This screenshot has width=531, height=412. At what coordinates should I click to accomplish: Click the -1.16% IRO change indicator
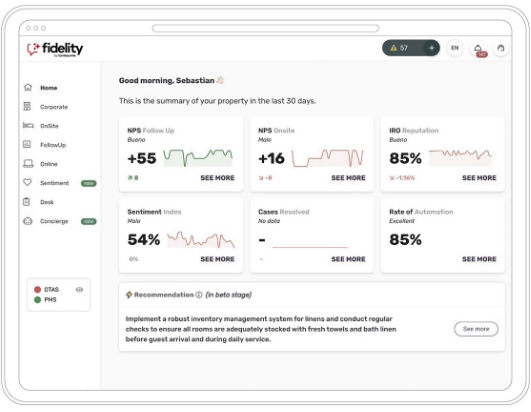[402, 178]
